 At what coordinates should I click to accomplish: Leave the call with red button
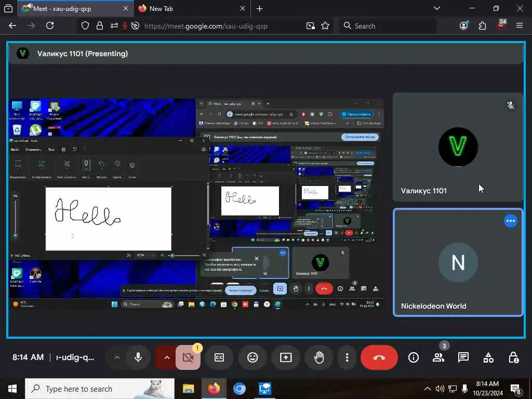point(379,357)
